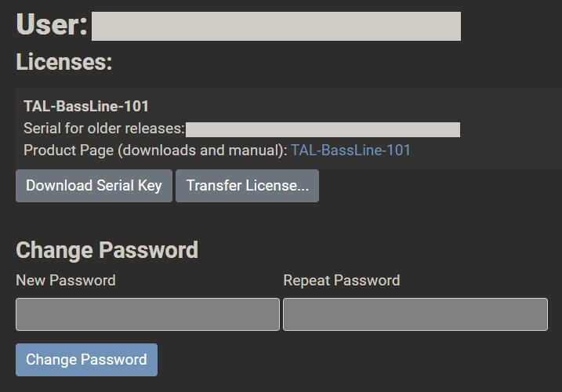Image resolution: width=562 pixels, height=392 pixels.
Task: Focus the New Password input field
Action: 147,314
